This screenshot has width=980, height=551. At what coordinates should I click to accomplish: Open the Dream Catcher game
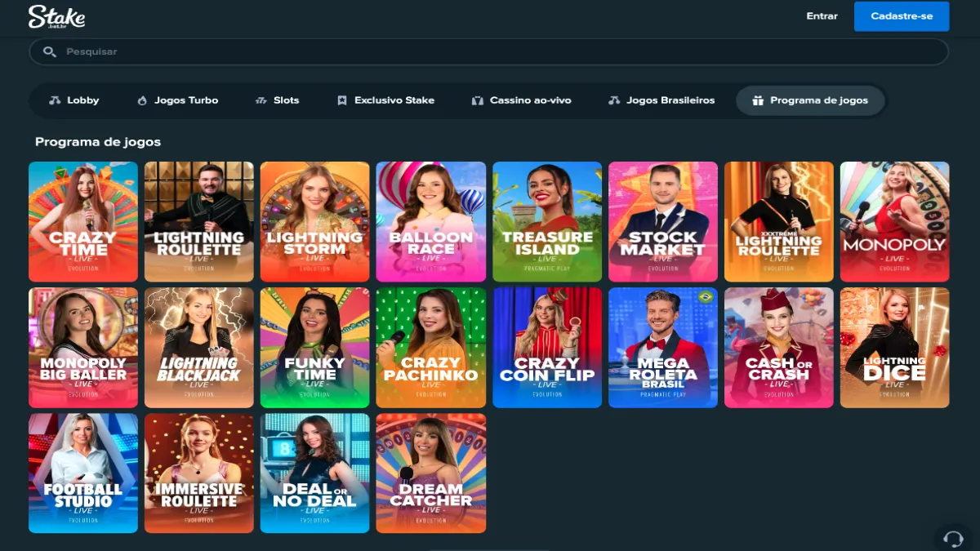(x=431, y=473)
